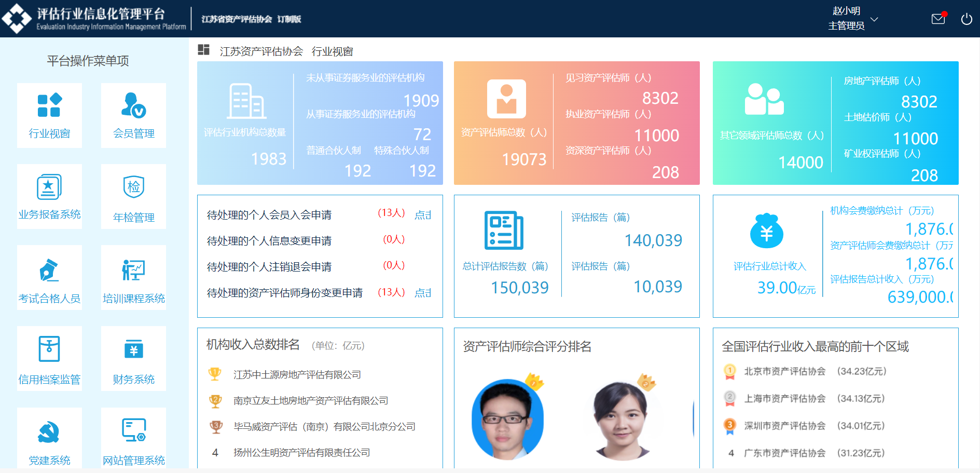This screenshot has width=980, height=473.
Task: Expand the 赵小明 user dropdown arrow
Action: click(x=874, y=19)
